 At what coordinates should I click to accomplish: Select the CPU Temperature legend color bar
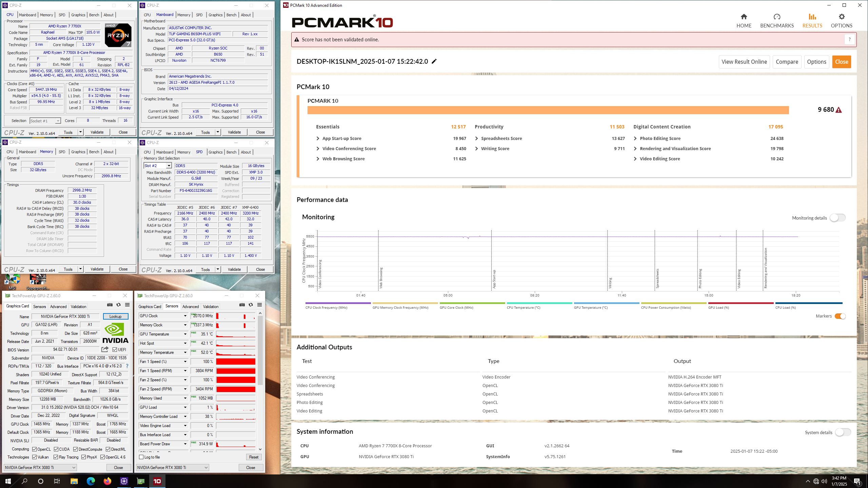539,303
